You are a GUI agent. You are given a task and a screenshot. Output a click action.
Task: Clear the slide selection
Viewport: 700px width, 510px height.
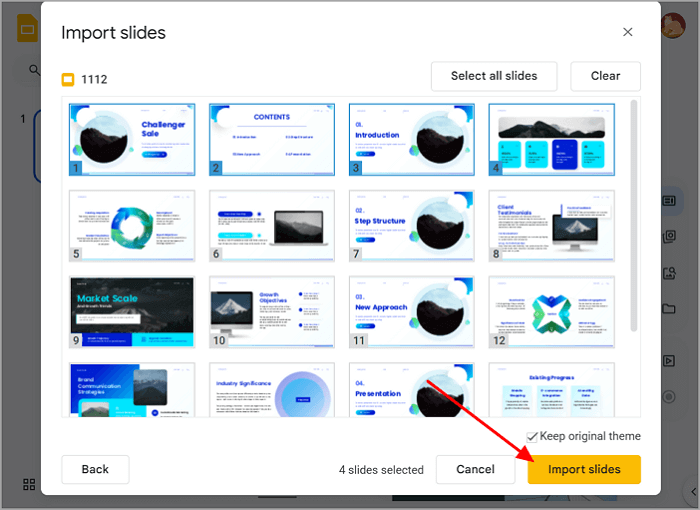point(605,76)
